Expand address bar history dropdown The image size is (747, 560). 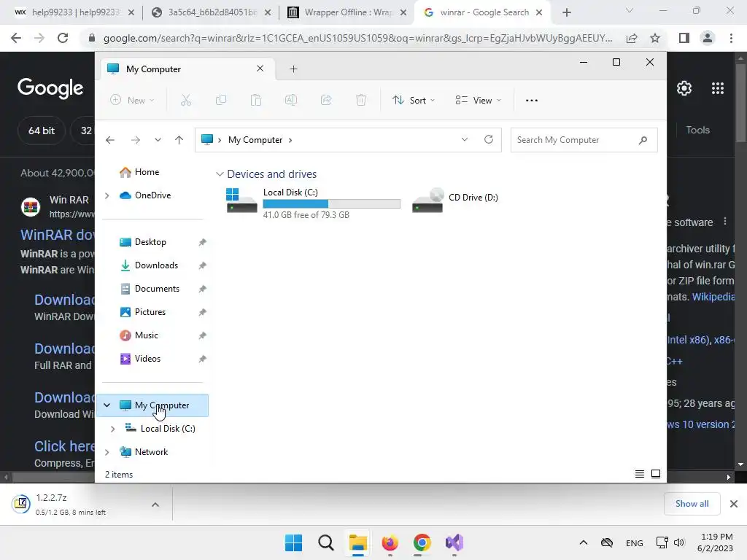pyautogui.click(x=465, y=139)
